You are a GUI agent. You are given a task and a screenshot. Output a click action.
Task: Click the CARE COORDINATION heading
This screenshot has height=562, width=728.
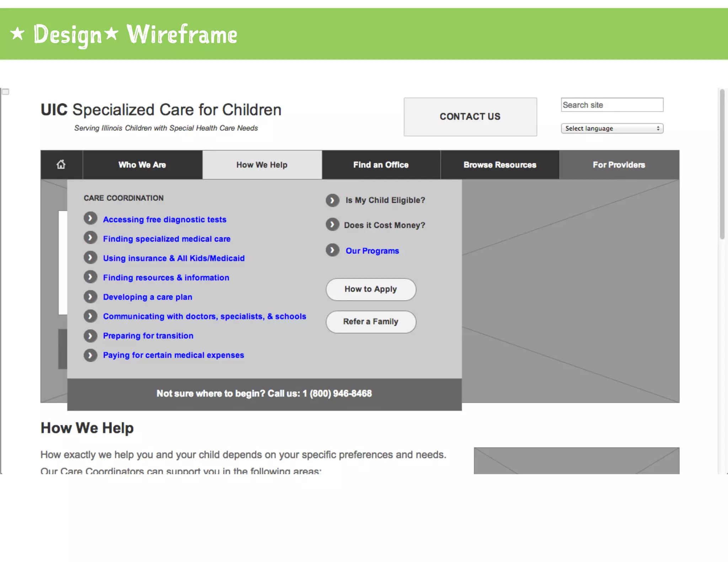[x=124, y=198]
